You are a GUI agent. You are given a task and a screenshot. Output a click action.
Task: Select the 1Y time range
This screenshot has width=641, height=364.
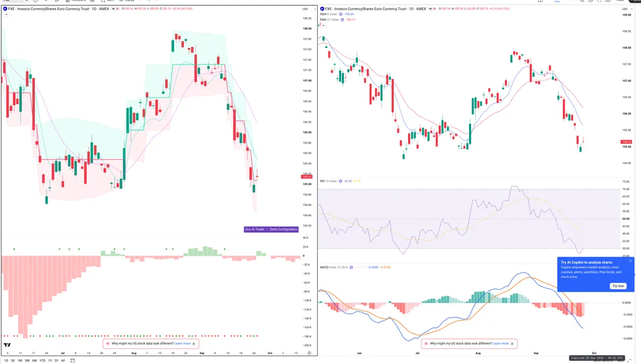50,361
